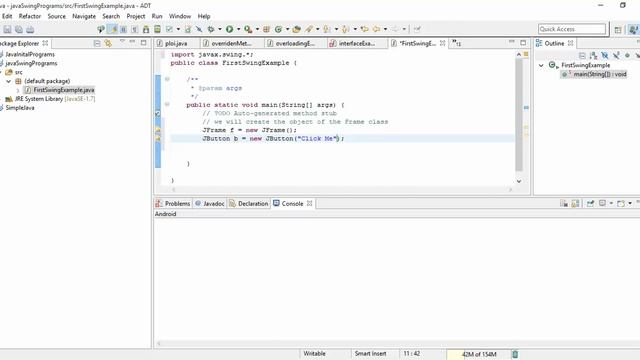Show hidden editor tabs list
This screenshot has width=640, height=360.
(456, 43)
